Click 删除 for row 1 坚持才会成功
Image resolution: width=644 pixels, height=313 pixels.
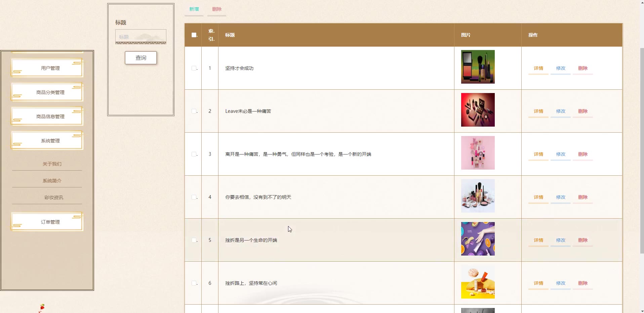click(583, 68)
